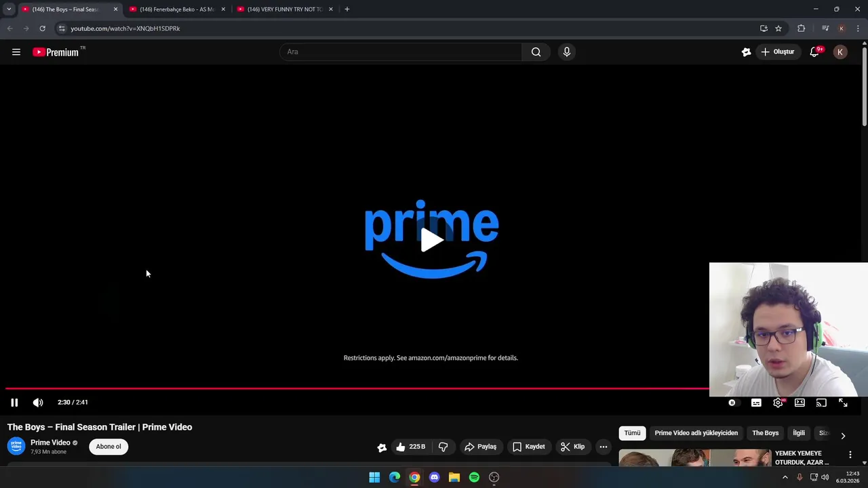Open more actions three-dot menu under video
The height and width of the screenshot is (488, 868).
(604, 447)
